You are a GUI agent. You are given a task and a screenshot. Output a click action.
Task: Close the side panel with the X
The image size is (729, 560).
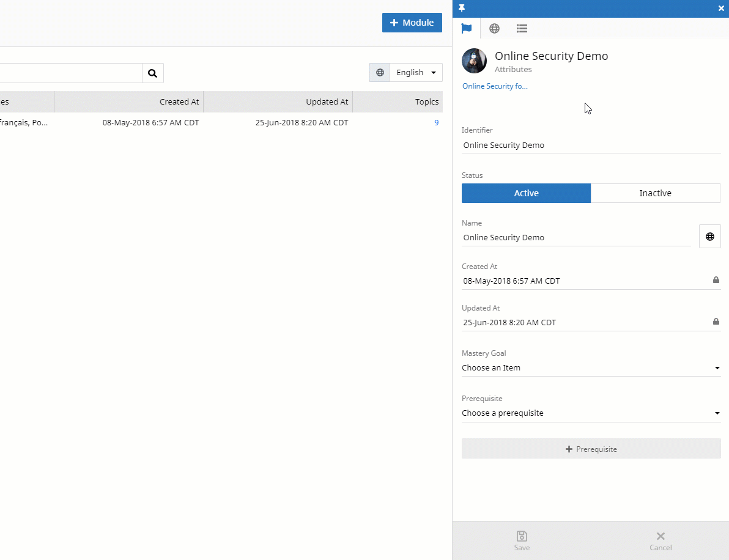pyautogui.click(x=721, y=9)
